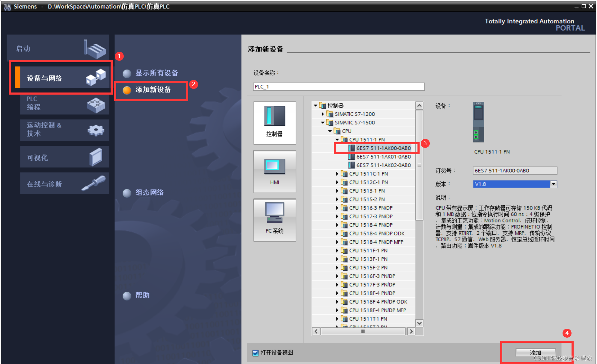The height and width of the screenshot is (364, 597).
Task: Choose the 控制器 device category button
Action: click(275, 123)
